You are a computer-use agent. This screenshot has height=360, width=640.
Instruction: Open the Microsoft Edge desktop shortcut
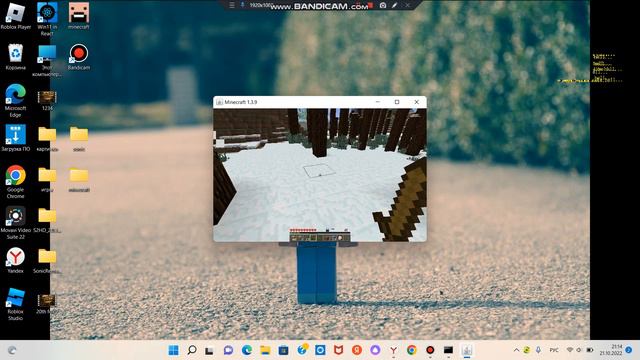click(x=16, y=100)
